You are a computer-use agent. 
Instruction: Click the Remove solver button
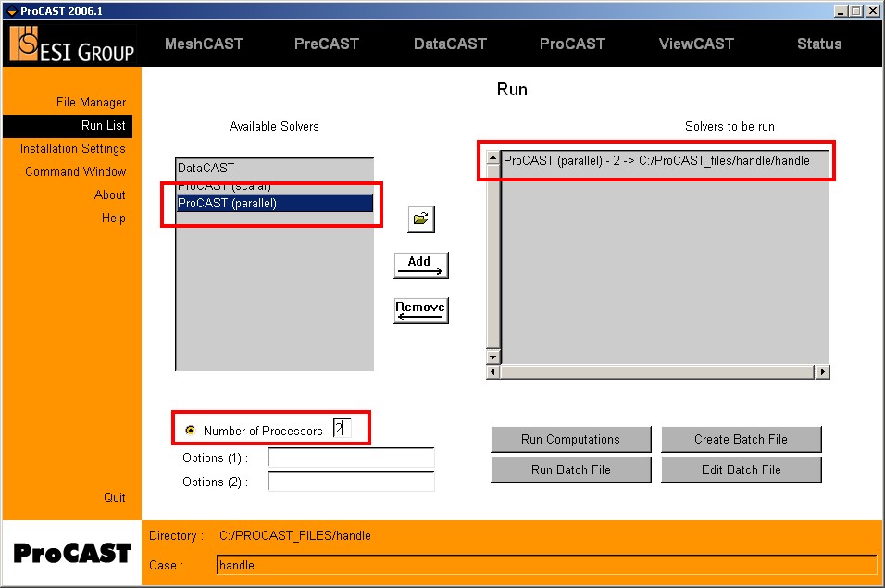[421, 310]
